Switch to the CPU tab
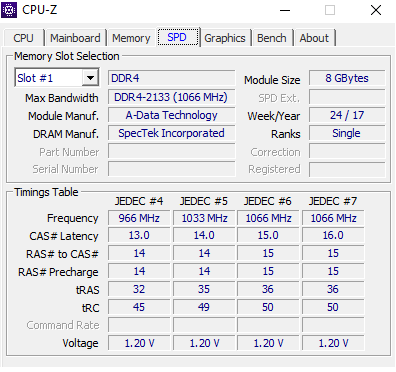Image resolution: width=396 pixels, height=372 pixels. [23, 38]
